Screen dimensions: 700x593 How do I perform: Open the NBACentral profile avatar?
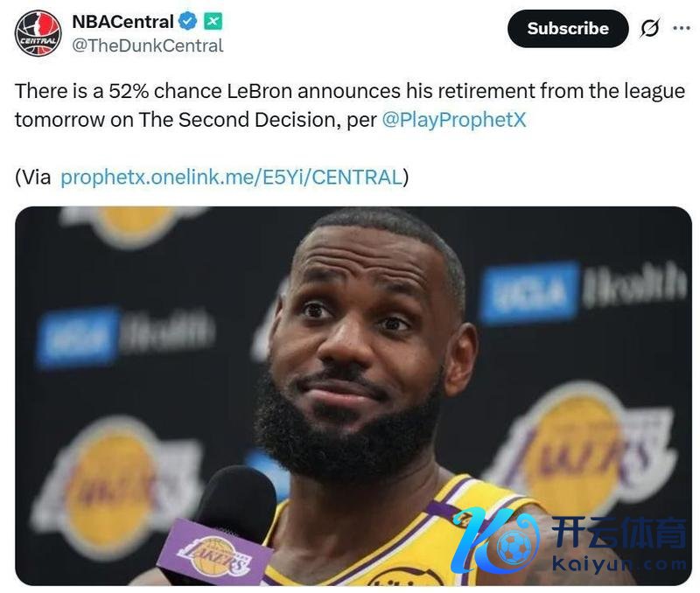pyautogui.click(x=38, y=33)
